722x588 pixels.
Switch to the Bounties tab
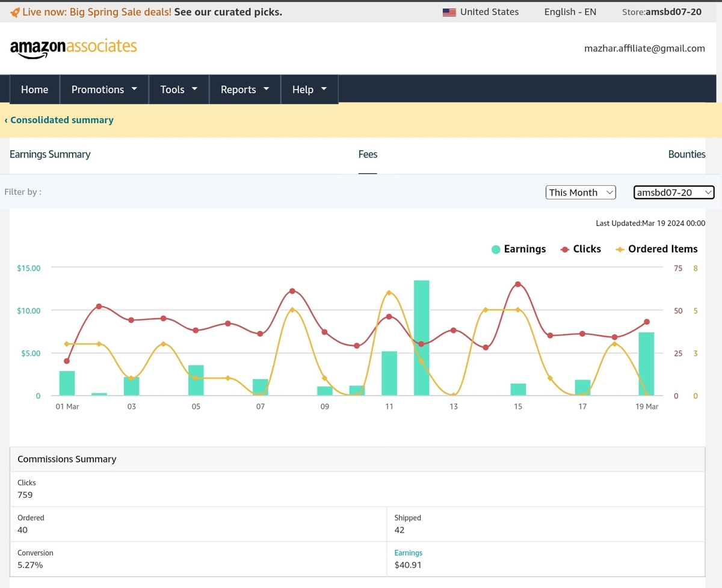tap(687, 155)
